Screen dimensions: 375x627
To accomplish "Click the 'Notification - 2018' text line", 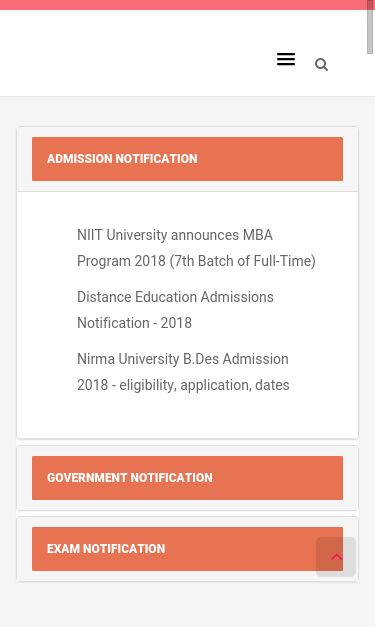I will (134, 323).
